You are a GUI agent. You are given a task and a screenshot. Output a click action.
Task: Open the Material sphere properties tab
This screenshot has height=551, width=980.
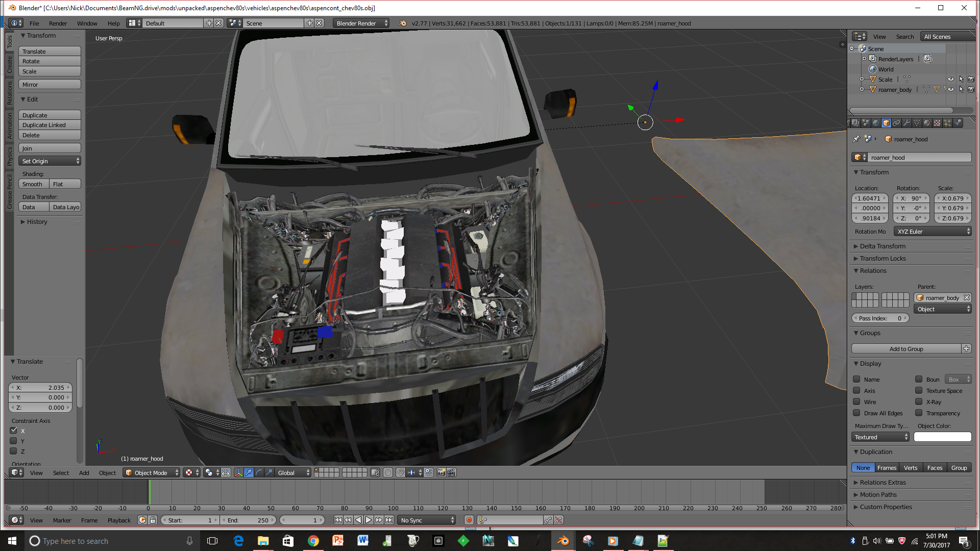927,123
